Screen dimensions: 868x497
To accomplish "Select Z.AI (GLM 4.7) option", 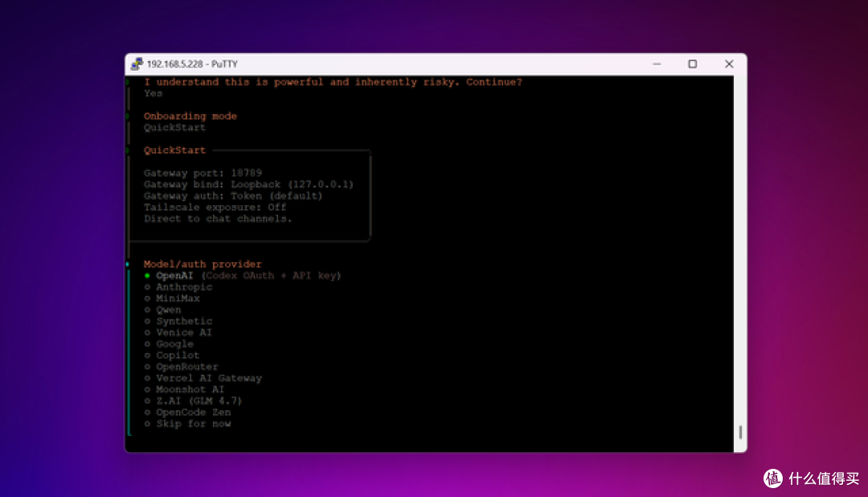I will (x=193, y=400).
